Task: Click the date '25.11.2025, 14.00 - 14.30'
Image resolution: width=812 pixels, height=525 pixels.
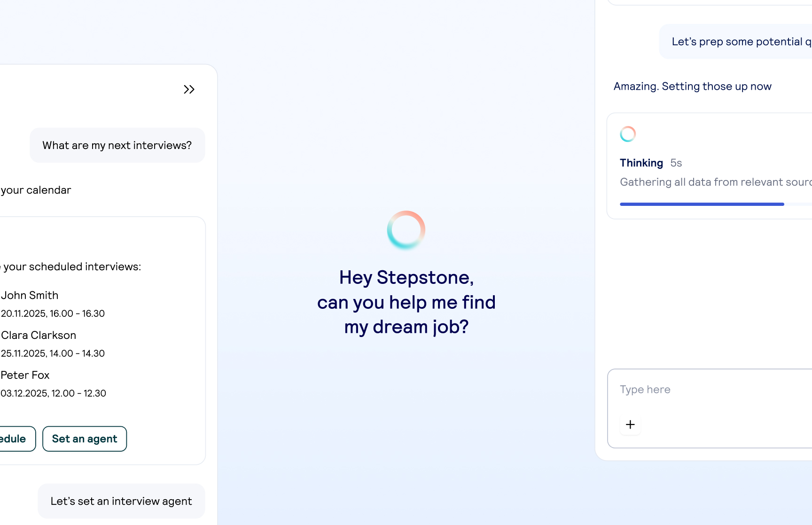Action: coord(53,353)
